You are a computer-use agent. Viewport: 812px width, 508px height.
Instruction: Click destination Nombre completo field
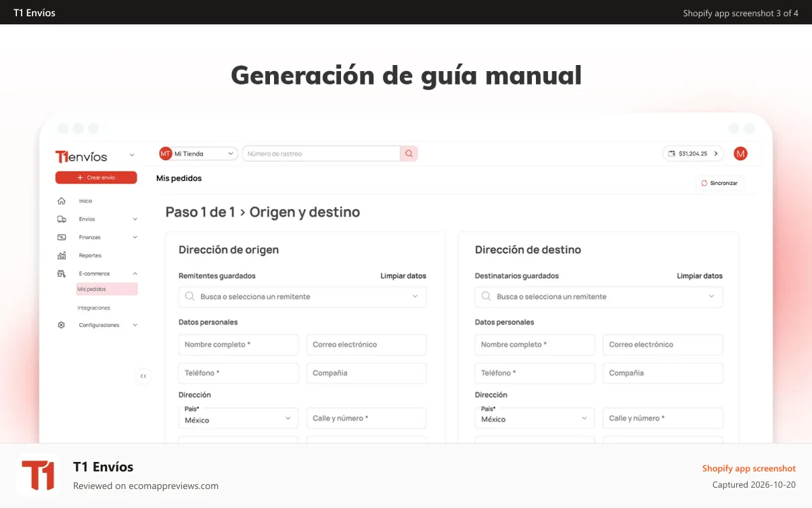(x=535, y=345)
